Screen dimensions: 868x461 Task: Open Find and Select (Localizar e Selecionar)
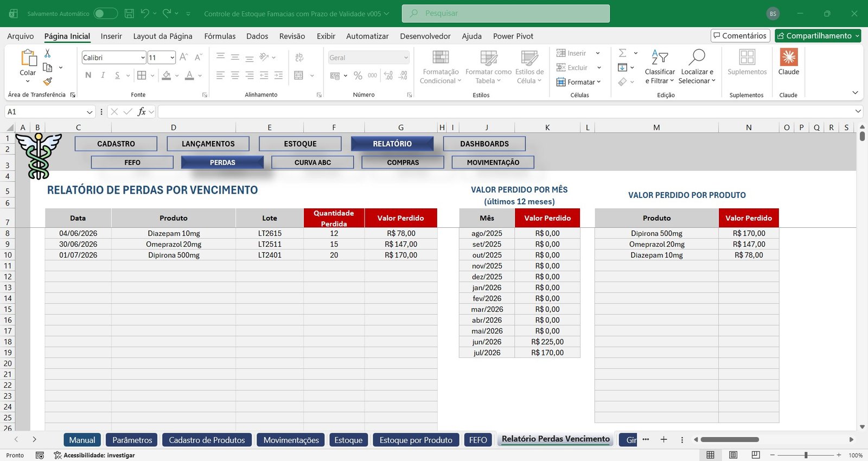pyautogui.click(x=697, y=67)
